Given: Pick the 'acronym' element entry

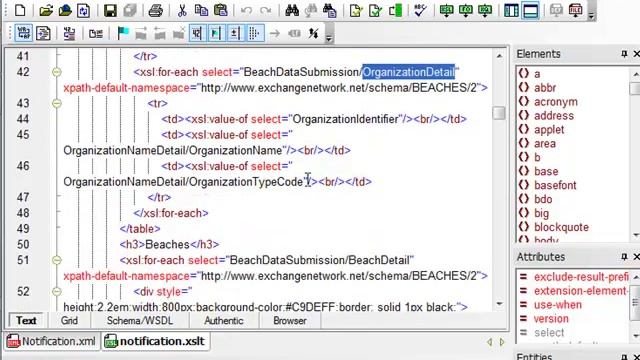Looking at the screenshot, I should (x=556, y=102).
